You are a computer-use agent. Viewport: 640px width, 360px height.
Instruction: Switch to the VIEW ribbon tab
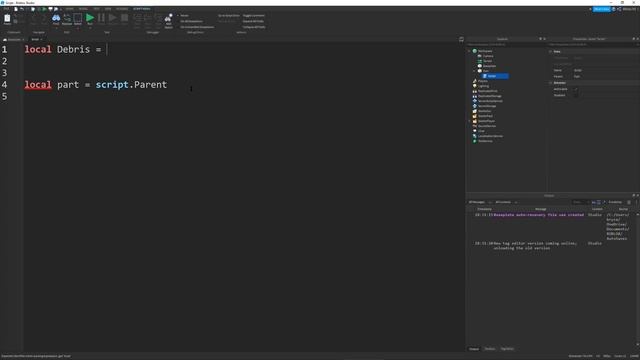point(108,9)
